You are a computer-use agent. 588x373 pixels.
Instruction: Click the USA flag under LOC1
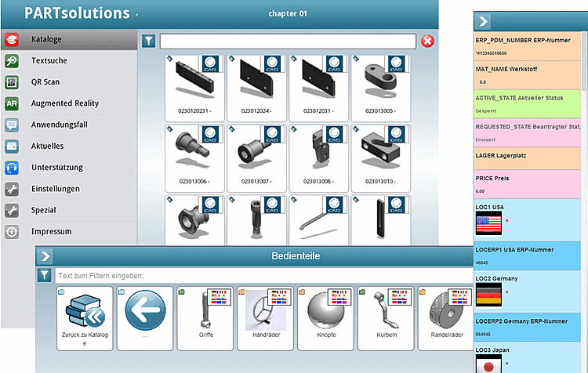point(488,224)
